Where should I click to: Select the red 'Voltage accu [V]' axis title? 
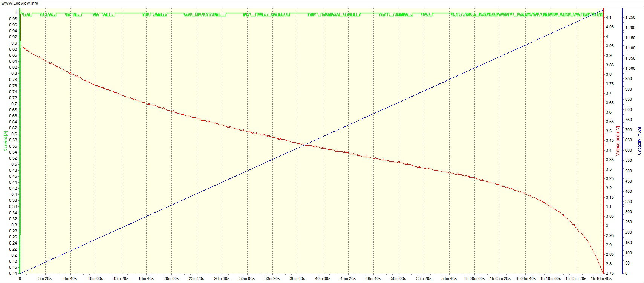tap(618, 141)
